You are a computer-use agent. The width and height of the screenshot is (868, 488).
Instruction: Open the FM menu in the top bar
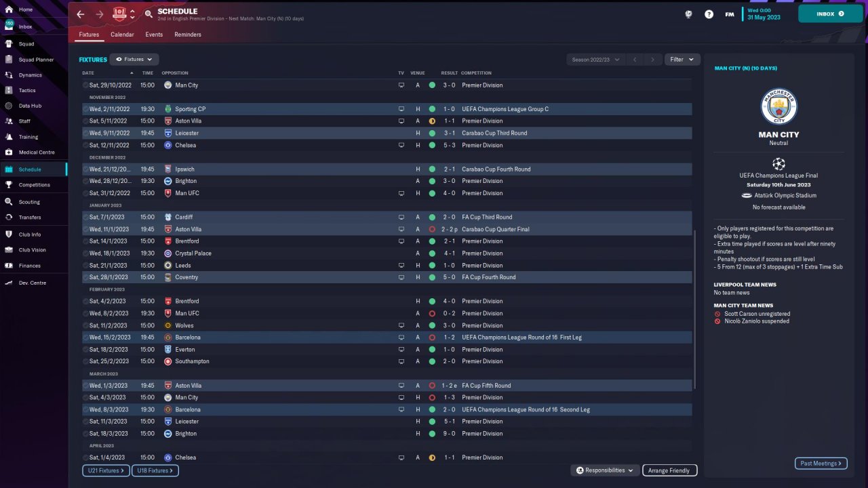730,14
